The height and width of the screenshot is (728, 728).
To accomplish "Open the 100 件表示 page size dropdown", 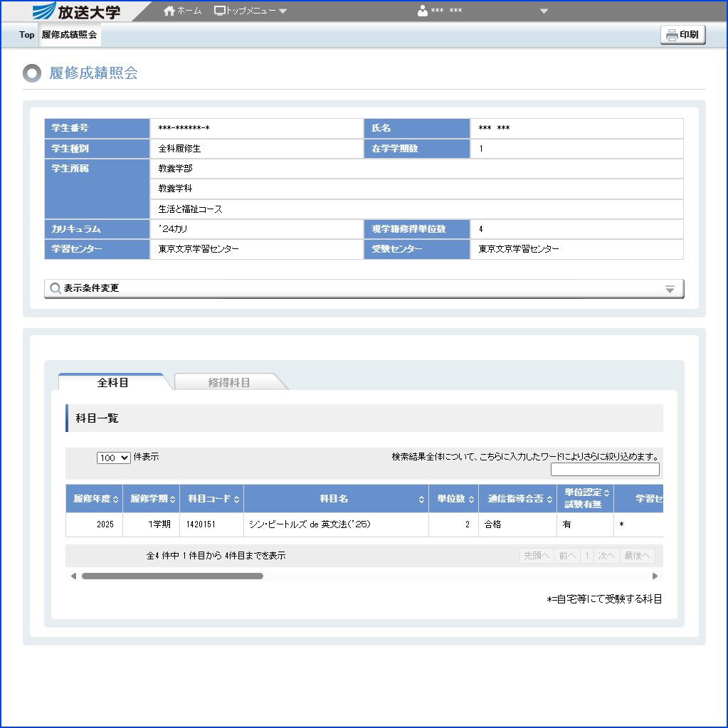I will pyautogui.click(x=114, y=458).
